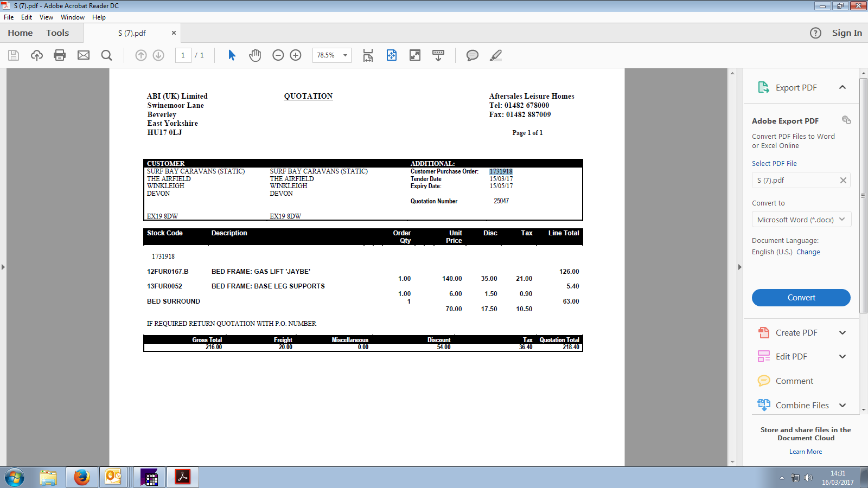Click the email envelope icon
Screen dimensions: 868x488
84,55
